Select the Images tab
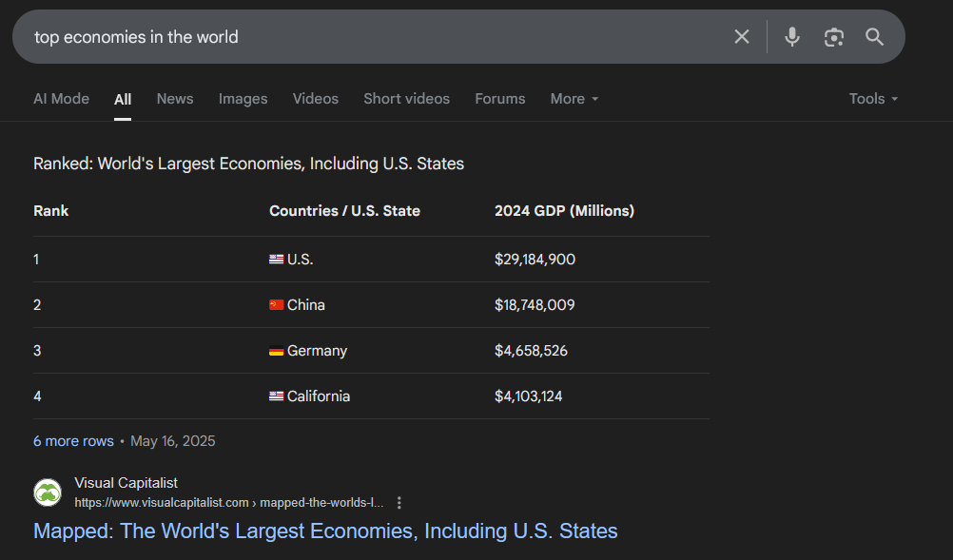The height and width of the screenshot is (560, 953). (x=243, y=99)
